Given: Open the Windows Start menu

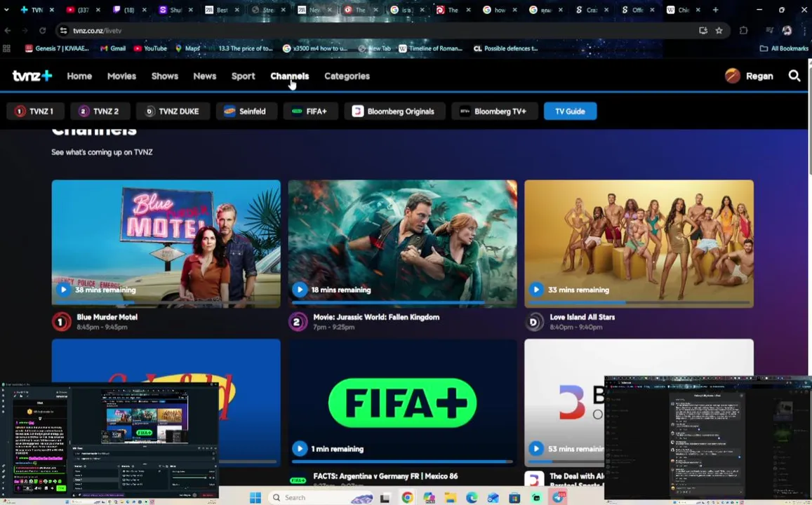Looking at the screenshot, I should click(x=255, y=497).
